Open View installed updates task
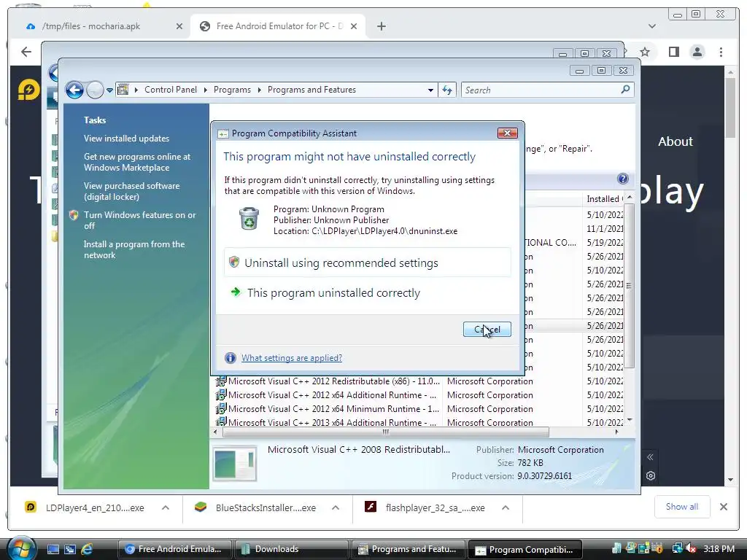 coord(126,138)
